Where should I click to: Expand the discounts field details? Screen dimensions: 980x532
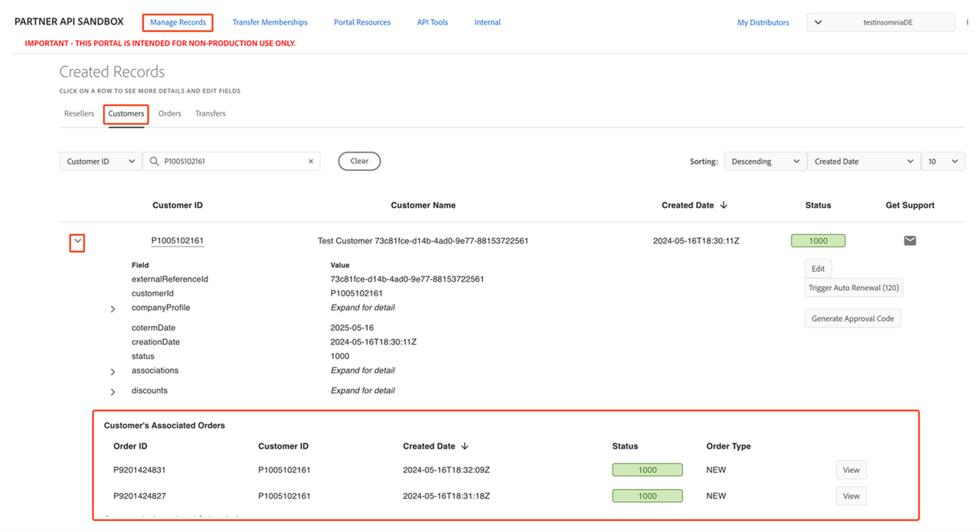click(113, 392)
